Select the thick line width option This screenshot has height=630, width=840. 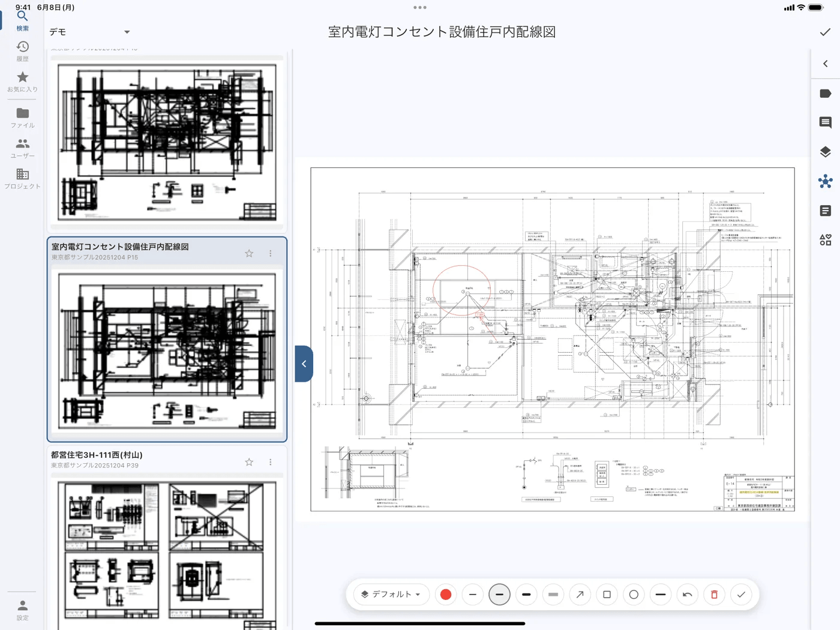point(526,595)
